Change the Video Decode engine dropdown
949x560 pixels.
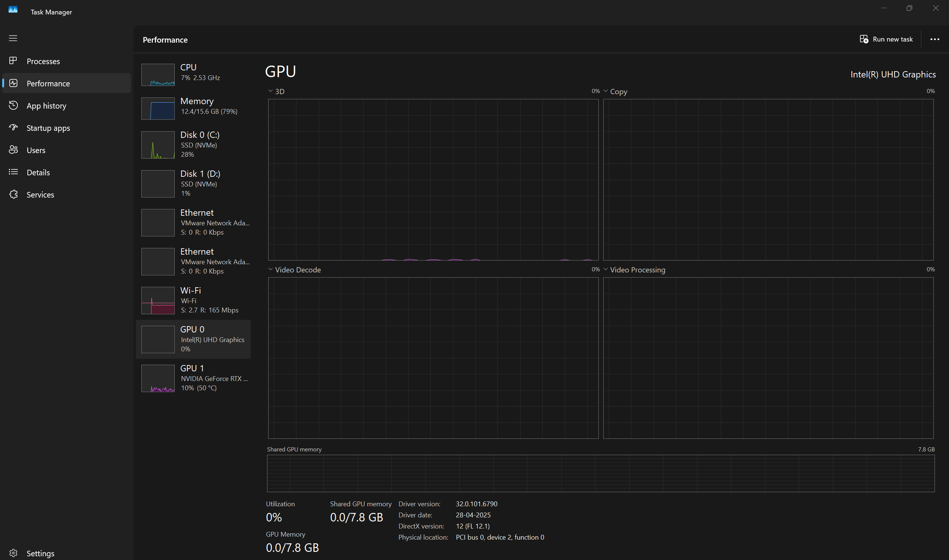[270, 269]
